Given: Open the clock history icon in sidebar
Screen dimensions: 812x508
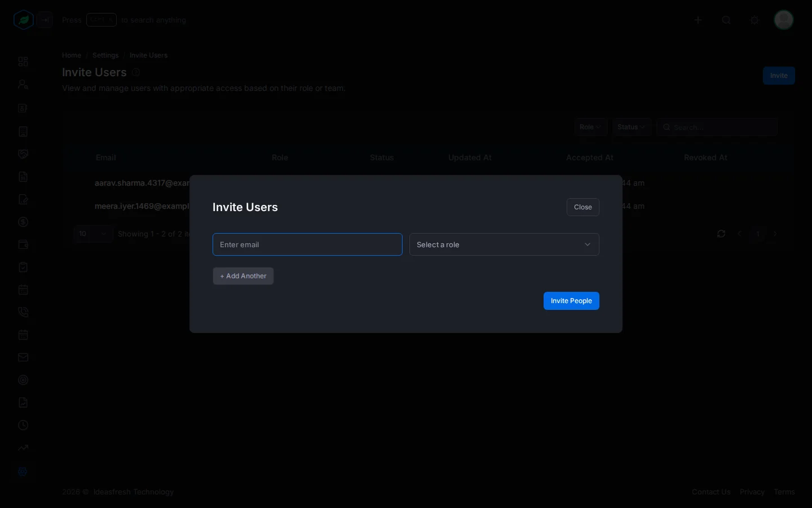Looking at the screenshot, I should click(23, 425).
